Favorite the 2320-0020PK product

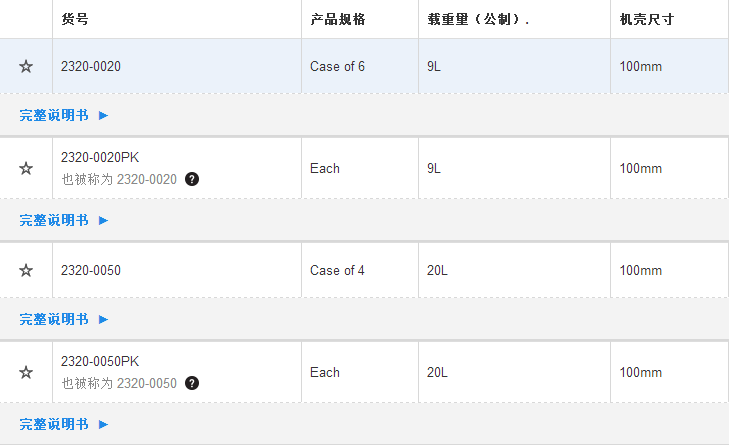coord(26,168)
